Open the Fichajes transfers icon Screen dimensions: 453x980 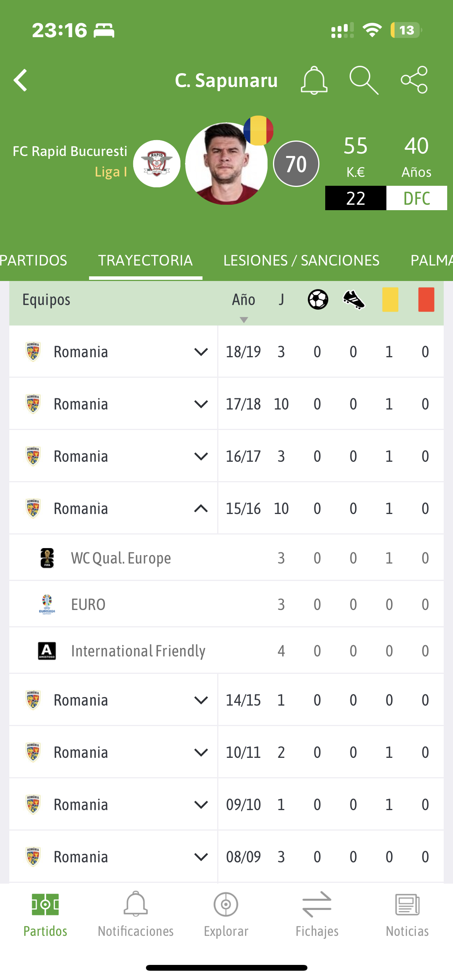click(x=317, y=905)
